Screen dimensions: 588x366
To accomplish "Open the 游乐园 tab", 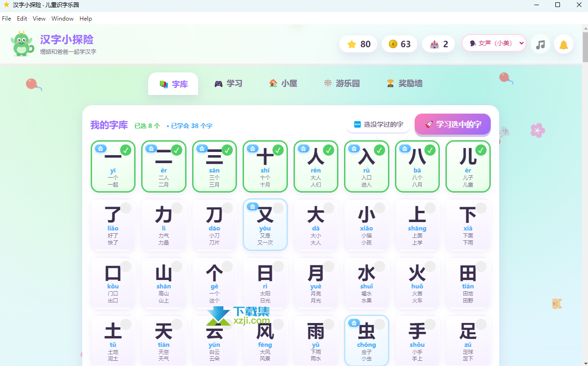I will coord(341,83).
